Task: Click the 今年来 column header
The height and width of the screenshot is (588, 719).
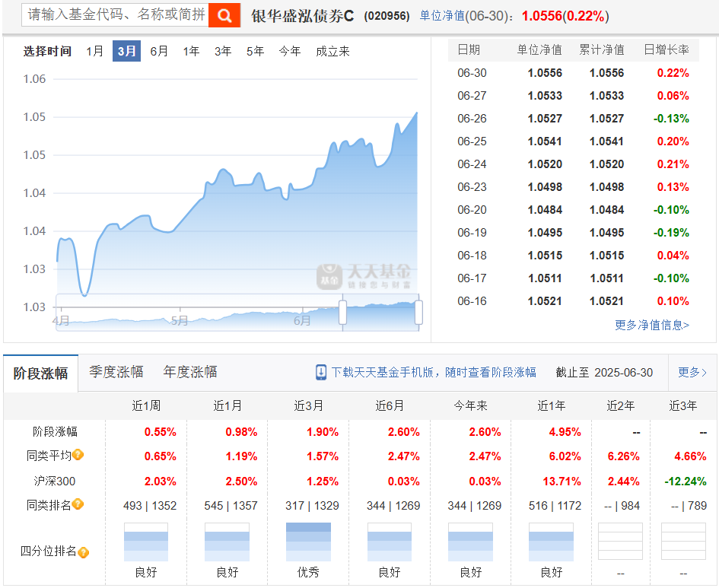Action: click(471, 405)
